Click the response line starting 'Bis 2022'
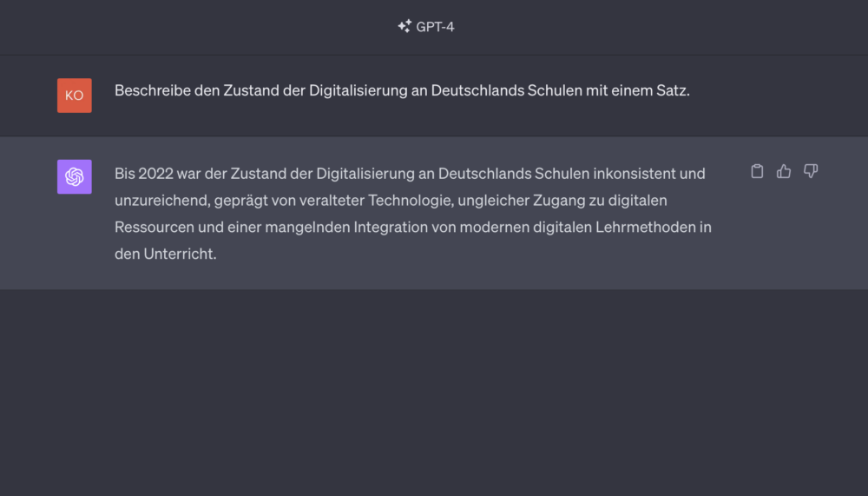 (410, 174)
